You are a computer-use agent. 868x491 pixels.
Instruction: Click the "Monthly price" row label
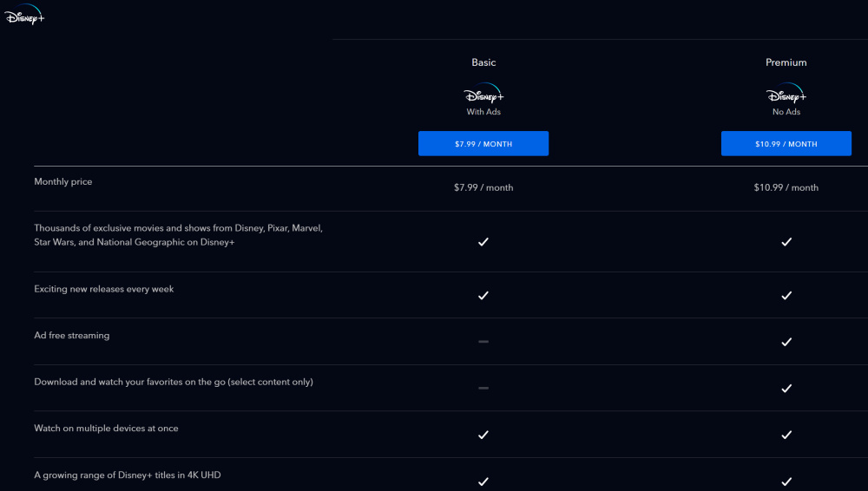tap(63, 182)
